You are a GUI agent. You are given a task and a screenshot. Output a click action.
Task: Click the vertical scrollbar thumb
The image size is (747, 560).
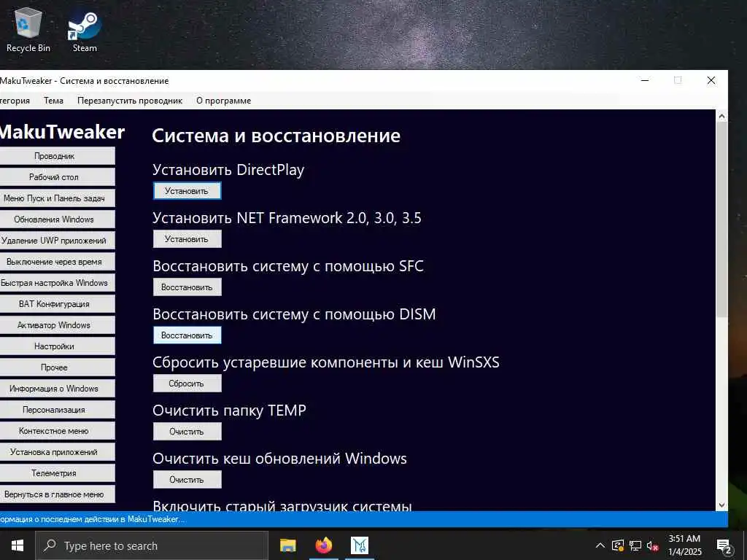tap(721, 219)
